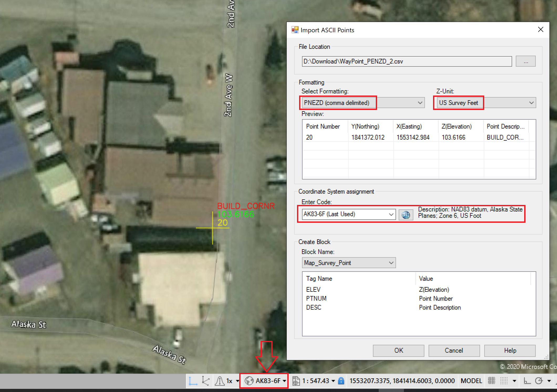Click the file location path field
Screen dimensions: 557x392
pos(407,61)
